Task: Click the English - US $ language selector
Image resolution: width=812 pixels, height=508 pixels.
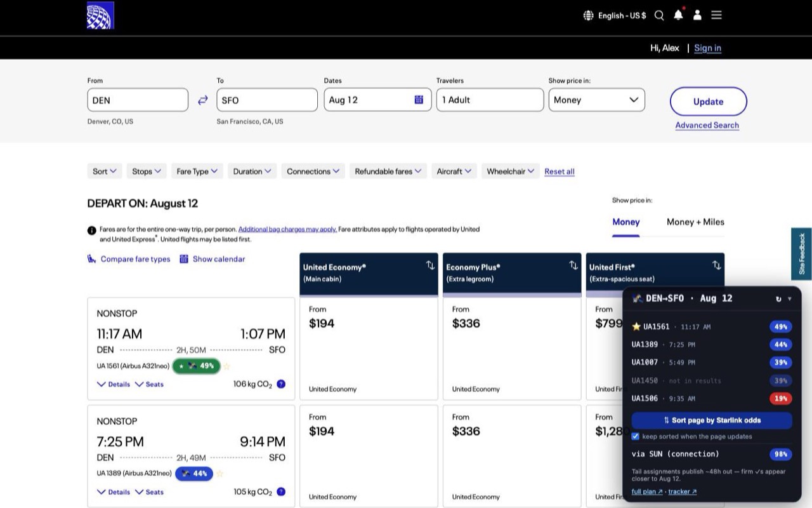Action: tap(615, 15)
